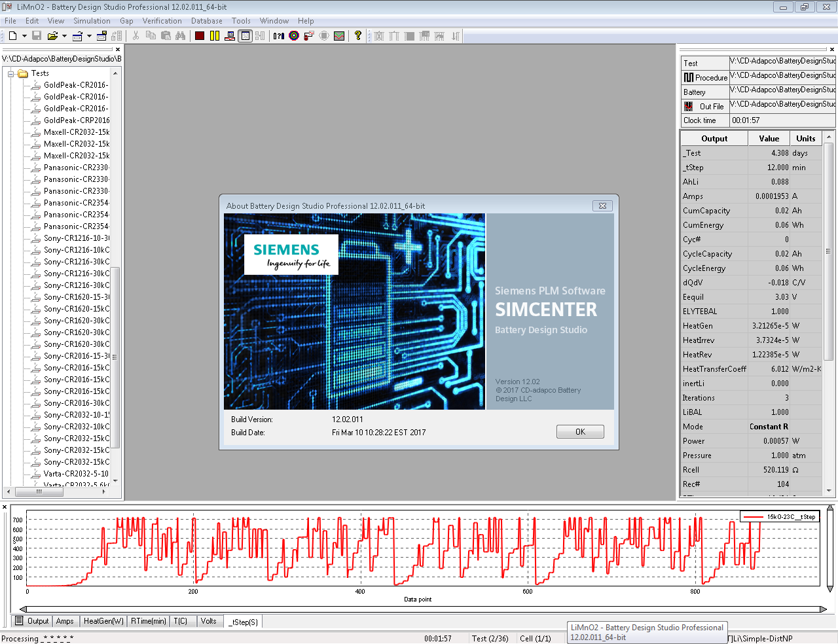Image resolution: width=838 pixels, height=644 pixels.
Task: Click the tree panel vertical scrollbar thumb
Action: pyautogui.click(x=115, y=357)
